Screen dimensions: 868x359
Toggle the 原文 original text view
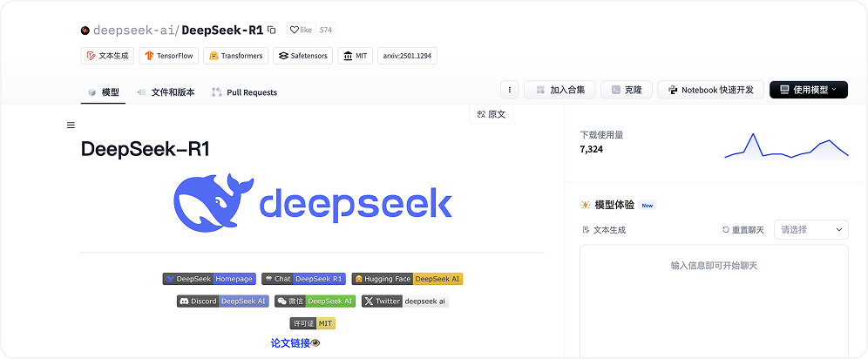(492, 114)
